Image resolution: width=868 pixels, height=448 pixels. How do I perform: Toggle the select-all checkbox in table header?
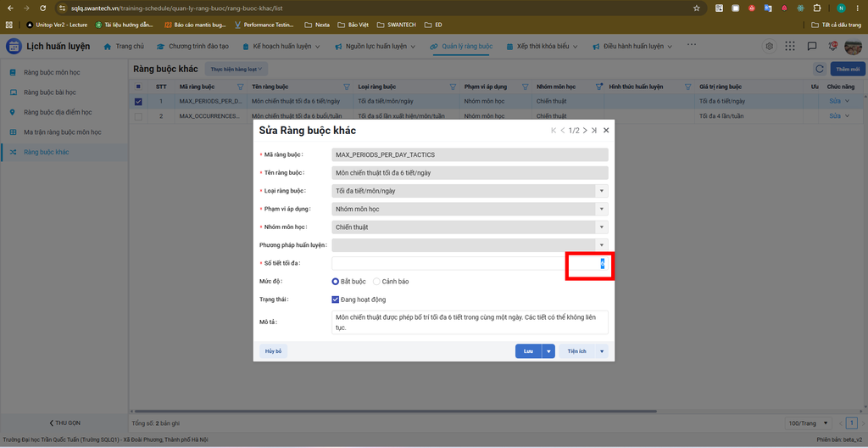tap(138, 87)
